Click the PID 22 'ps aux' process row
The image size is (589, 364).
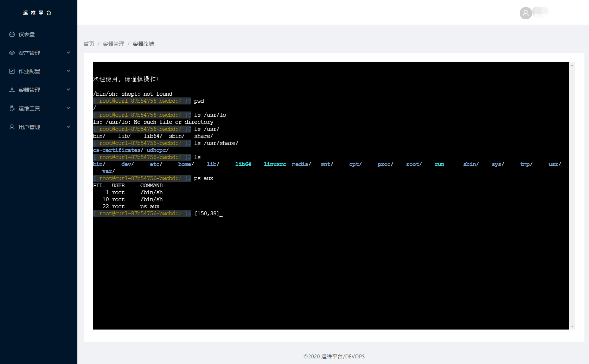[x=131, y=206]
